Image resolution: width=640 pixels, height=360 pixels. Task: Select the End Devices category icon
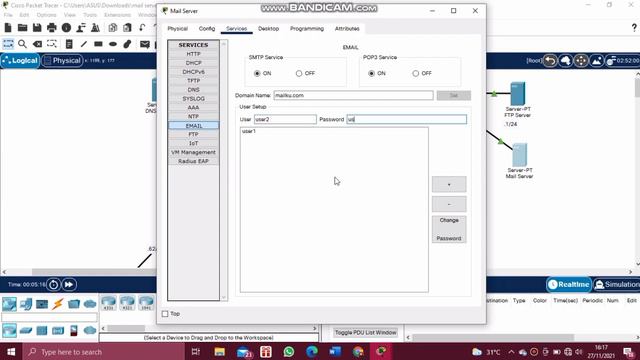click(x=26, y=304)
